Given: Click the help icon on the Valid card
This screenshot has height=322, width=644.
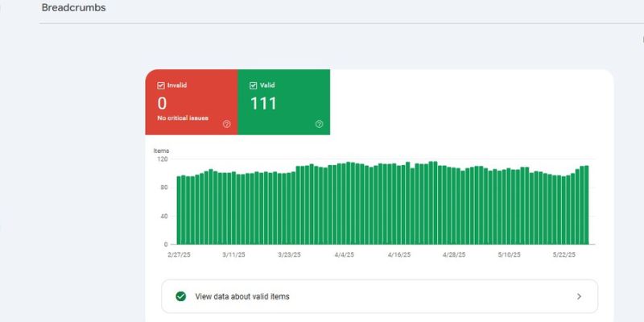Looking at the screenshot, I should point(319,124).
